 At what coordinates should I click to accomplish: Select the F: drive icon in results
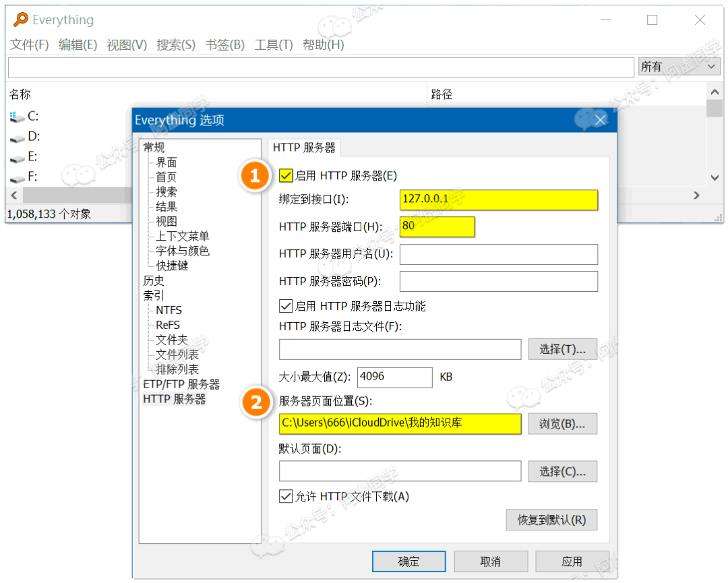click(17, 179)
